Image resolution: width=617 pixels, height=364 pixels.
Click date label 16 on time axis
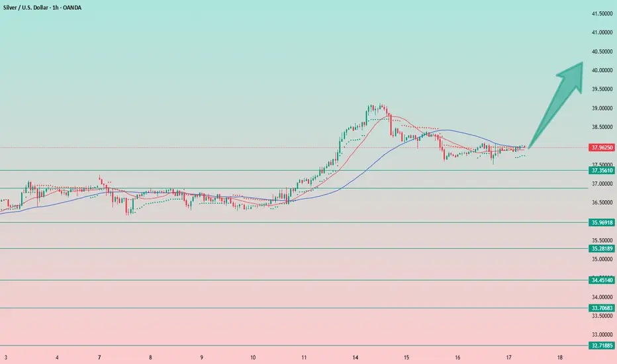click(x=457, y=357)
